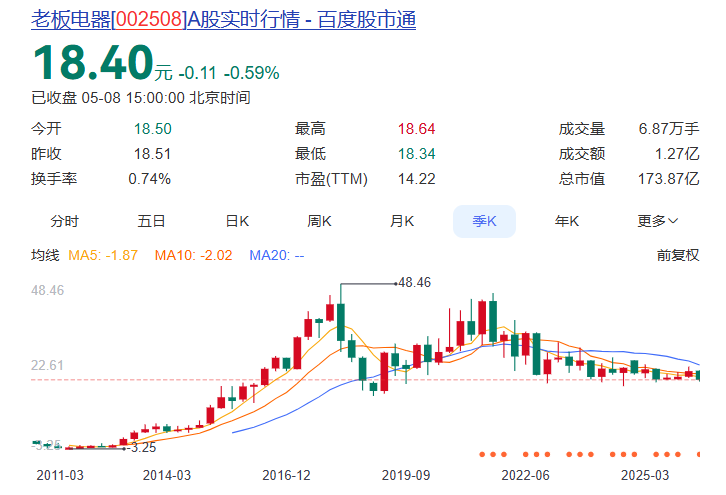The width and height of the screenshot is (726, 495).
Task: Open the 前复权 adjustment selector
Action: click(x=678, y=255)
